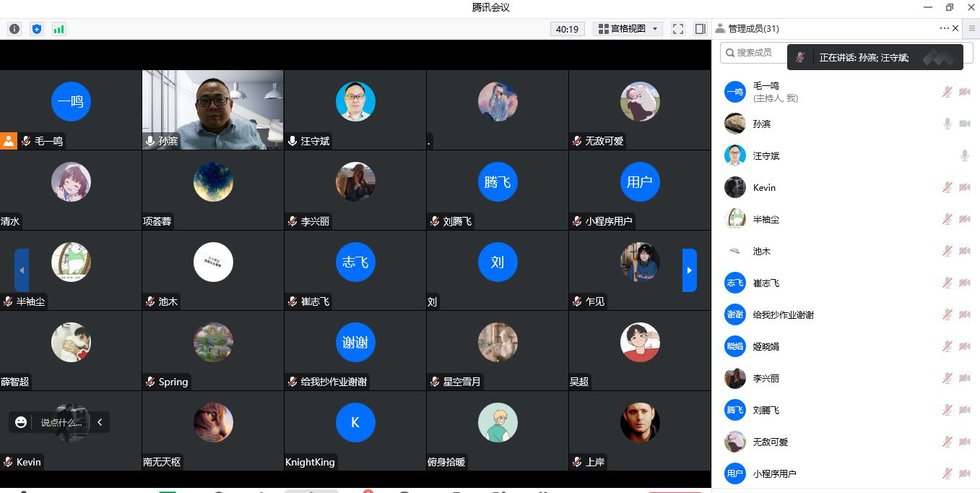
Task: Close the 管理成员 panel
Action: 955,28
